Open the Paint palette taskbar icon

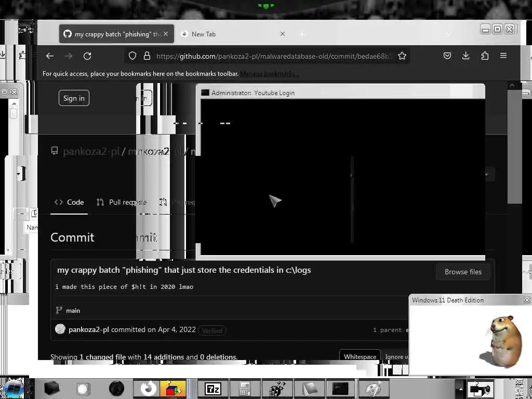coord(373,389)
